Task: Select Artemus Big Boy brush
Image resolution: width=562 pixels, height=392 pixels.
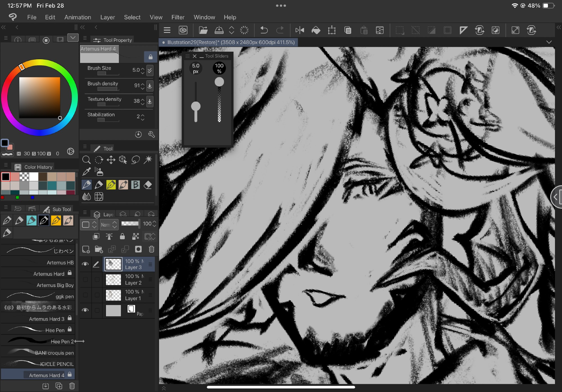Action: tap(38, 285)
